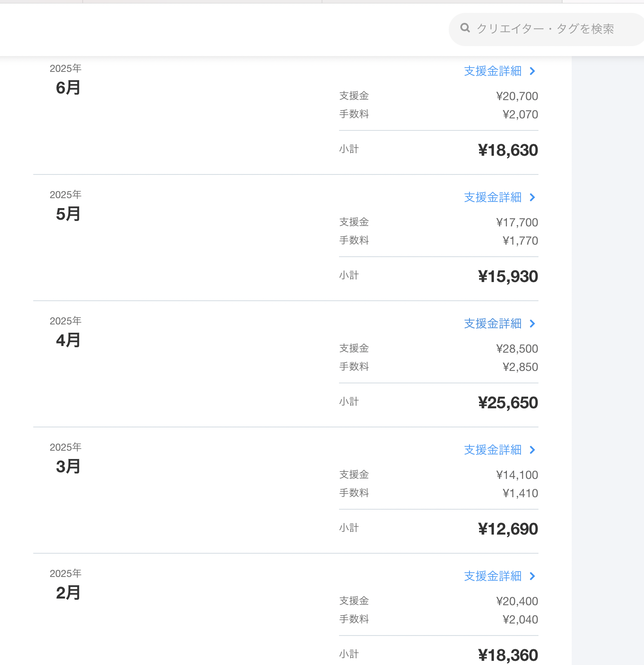Click chevron arrow beside April 支援金詳細
This screenshot has width=644, height=665.
533,324
